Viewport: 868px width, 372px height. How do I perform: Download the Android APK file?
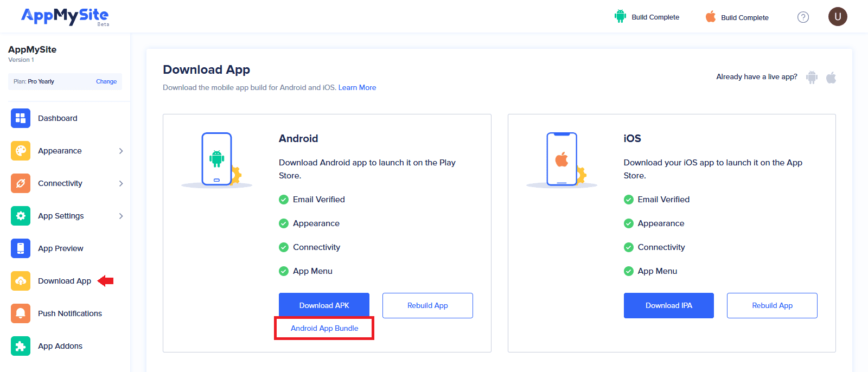click(324, 305)
